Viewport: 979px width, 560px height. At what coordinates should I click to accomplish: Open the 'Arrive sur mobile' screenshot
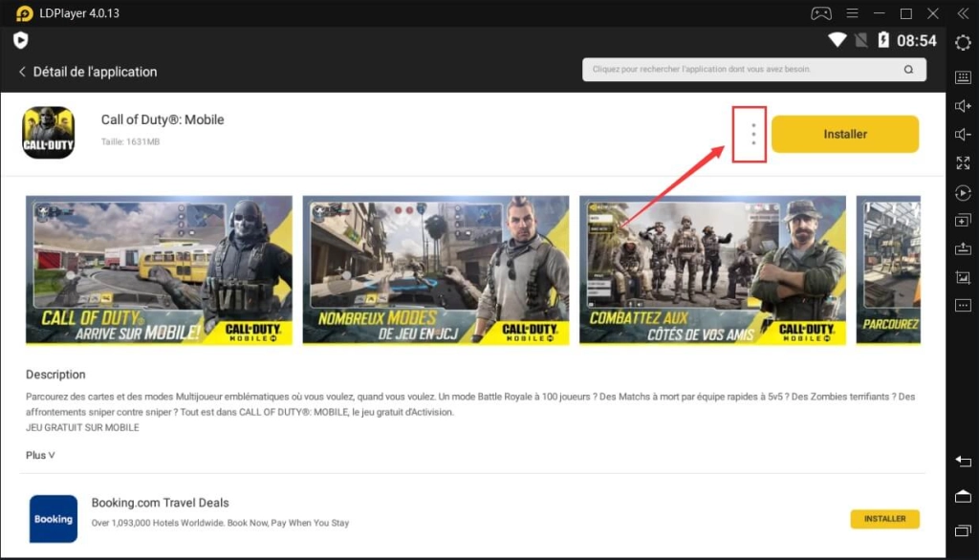159,269
